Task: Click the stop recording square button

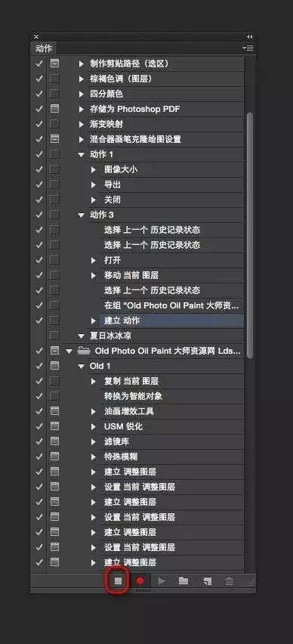Action: tap(119, 581)
